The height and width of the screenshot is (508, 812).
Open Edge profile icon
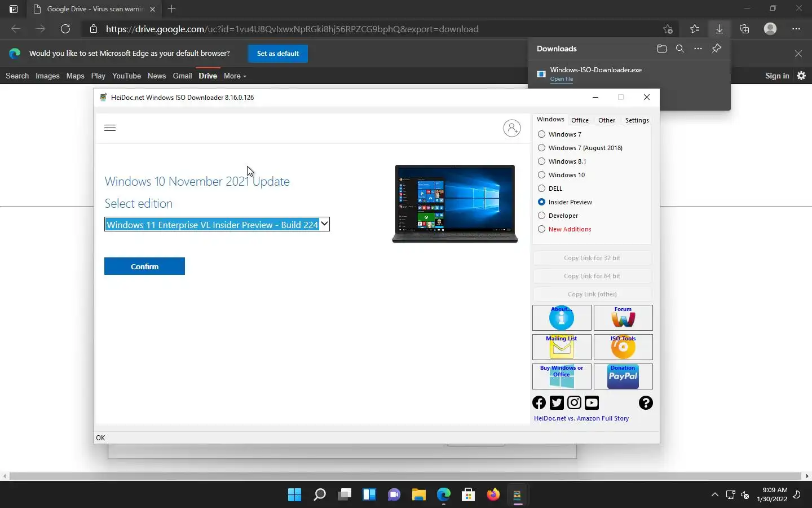point(770,29)
